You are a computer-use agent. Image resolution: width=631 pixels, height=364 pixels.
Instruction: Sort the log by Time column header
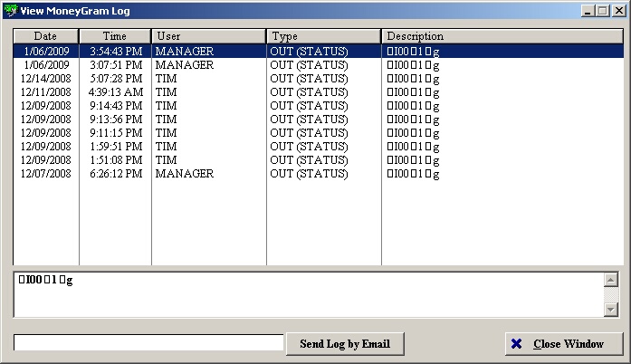(115, 36)
